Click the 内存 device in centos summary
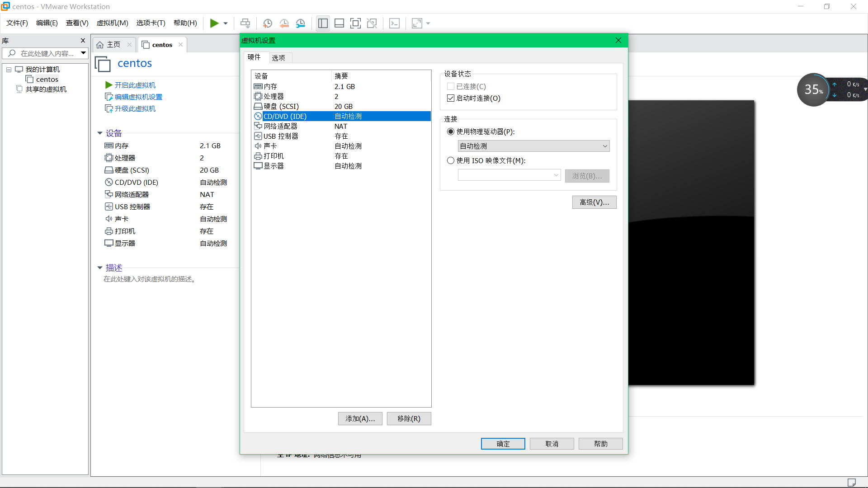The width and height of the screenshot is (868, 488). [x=122, y=146]
